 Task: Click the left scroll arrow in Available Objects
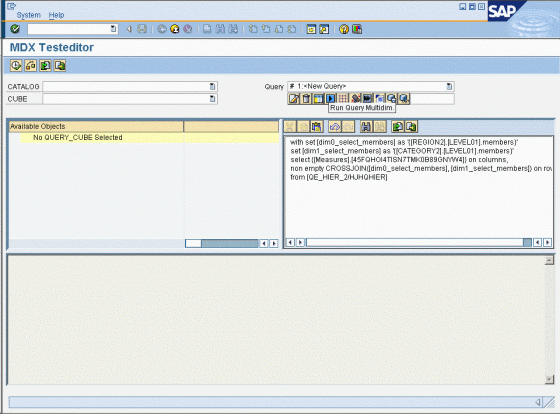point(264,243)
